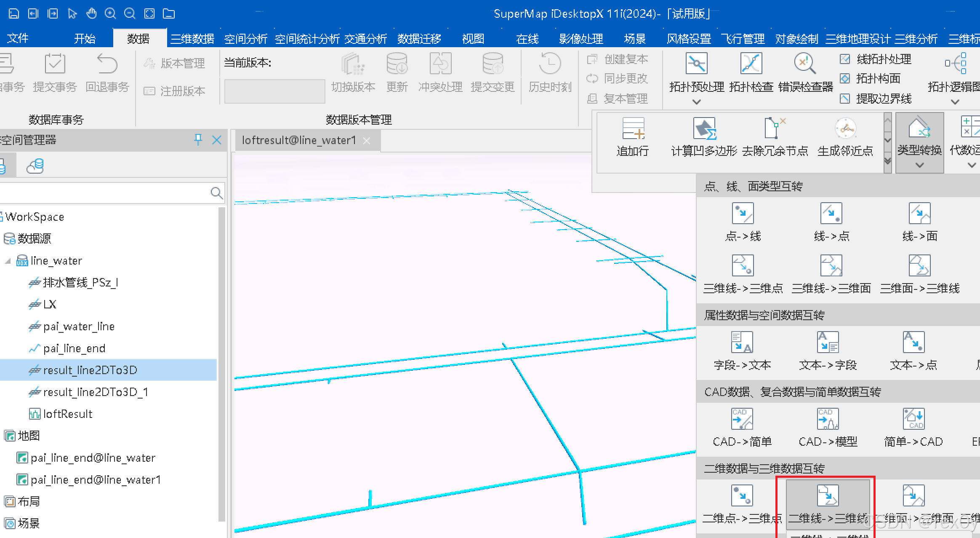Select the zoom in icon in title bar

tap(110, 13)
